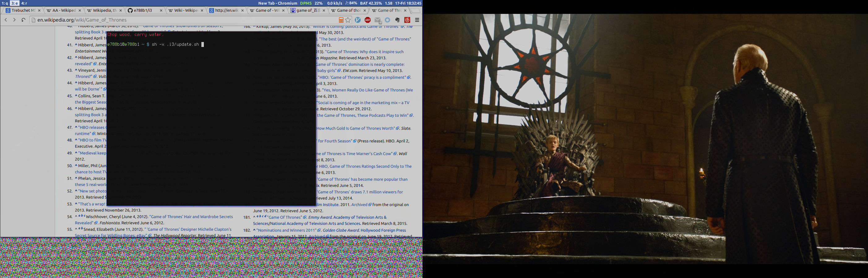
Task: Open 'These Podcasts Play to Win' link
Action: tap(363, 116)
